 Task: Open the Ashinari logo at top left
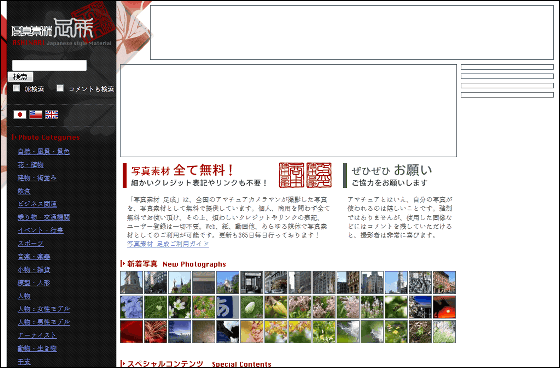[x=61, y=31]
